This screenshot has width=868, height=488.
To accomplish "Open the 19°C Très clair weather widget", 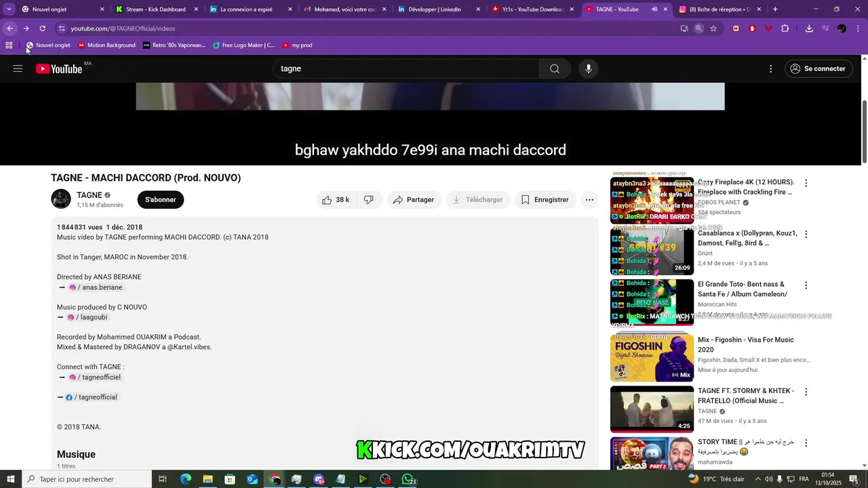I will point(717,479).
